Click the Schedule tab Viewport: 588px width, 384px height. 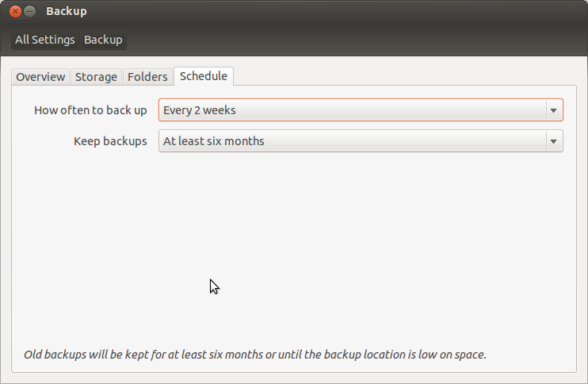(x=204, y=76)
